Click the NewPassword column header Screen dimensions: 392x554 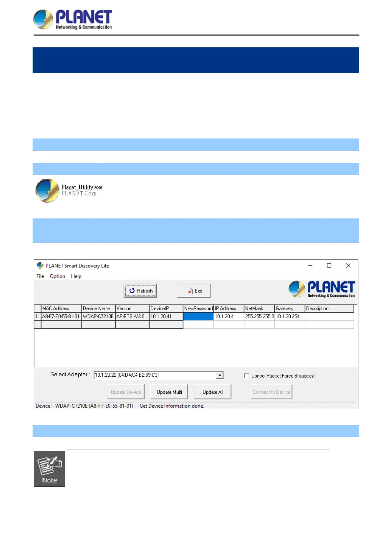coord(198,309)
